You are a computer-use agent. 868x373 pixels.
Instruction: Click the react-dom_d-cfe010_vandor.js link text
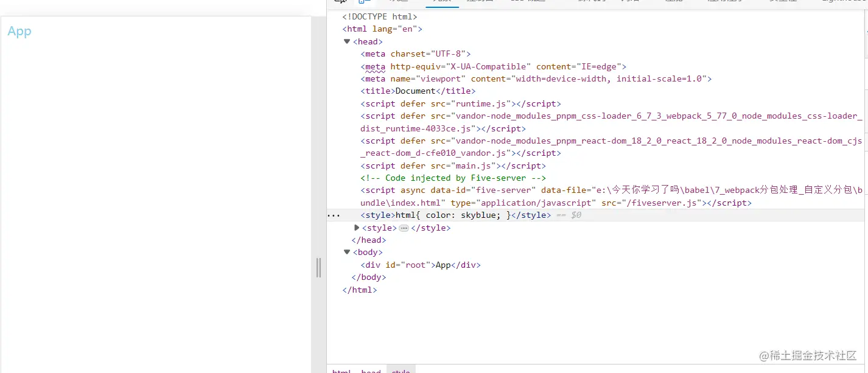433,153
